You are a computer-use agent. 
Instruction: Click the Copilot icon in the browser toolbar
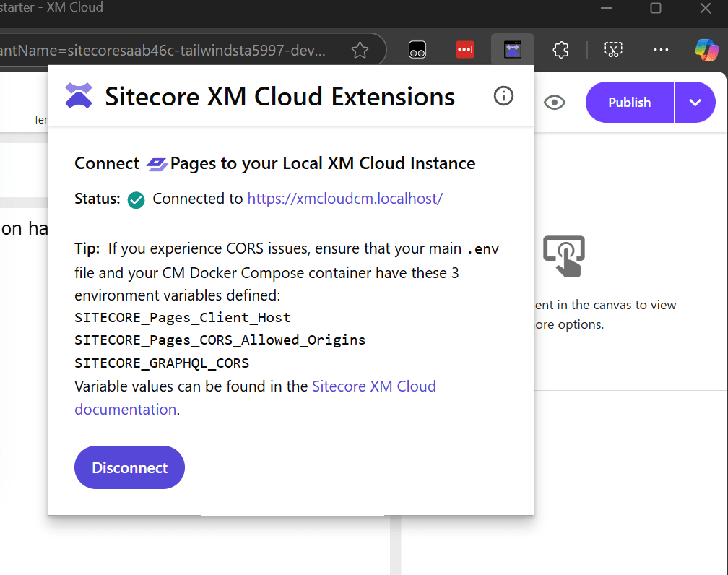click(x=706, y=50)
